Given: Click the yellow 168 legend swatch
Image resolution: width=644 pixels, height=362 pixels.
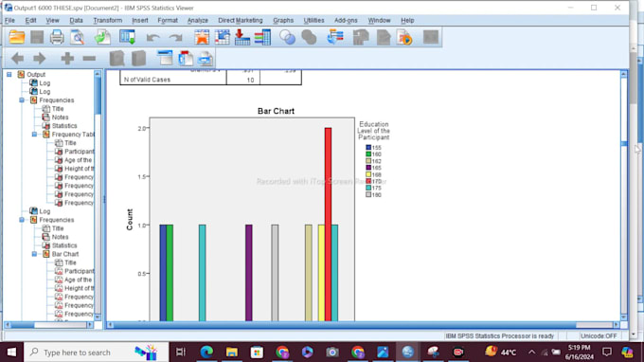Looking at the screenshot, I should pyautogui.click(x=368, y=174).
